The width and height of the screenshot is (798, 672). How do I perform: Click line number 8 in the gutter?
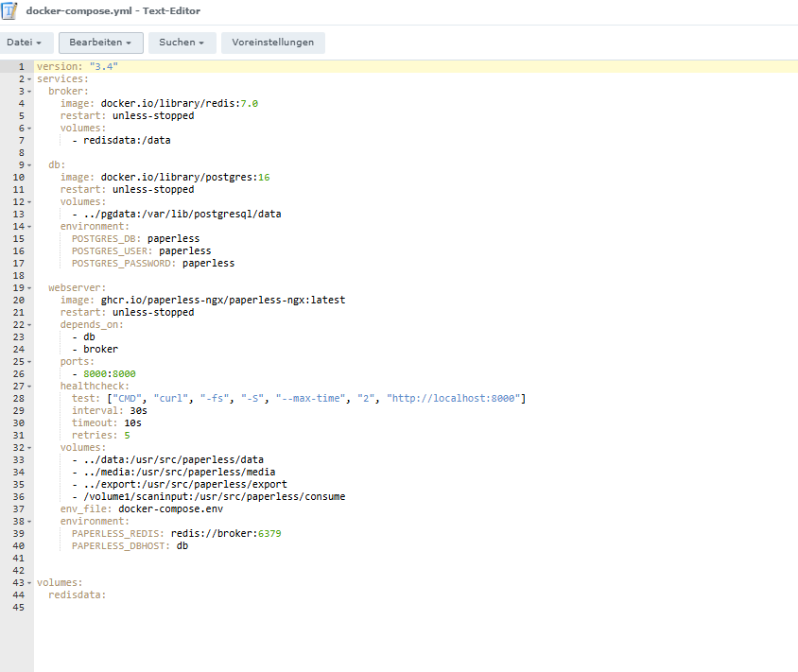[x=22, y=153]
